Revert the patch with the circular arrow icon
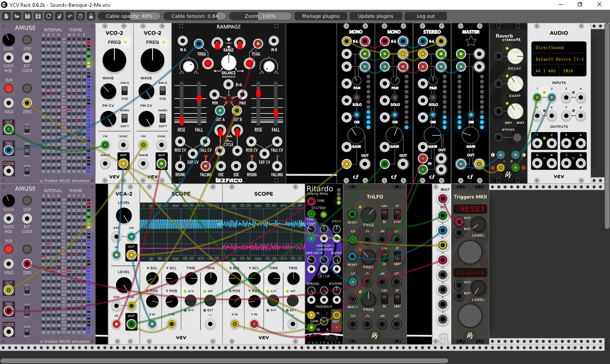The height and width of the screenshot is (364, 610). (49, 16)
